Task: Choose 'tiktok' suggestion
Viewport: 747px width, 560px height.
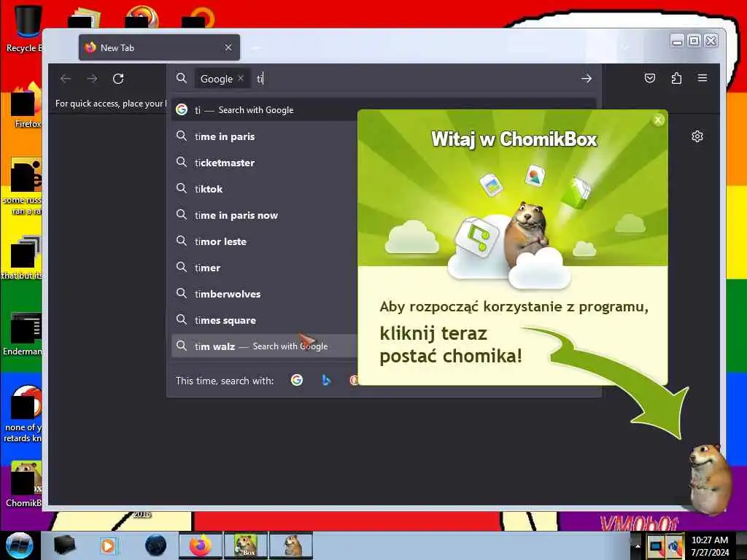Action: (264, 189)
